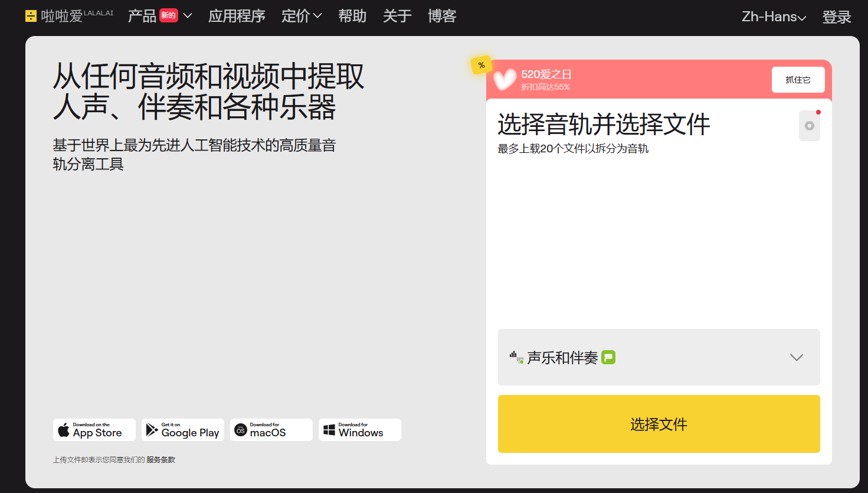Click the 从任何音频和视频中提取 headline
This screenshot has height=493, width=868.
pos(208,76)
